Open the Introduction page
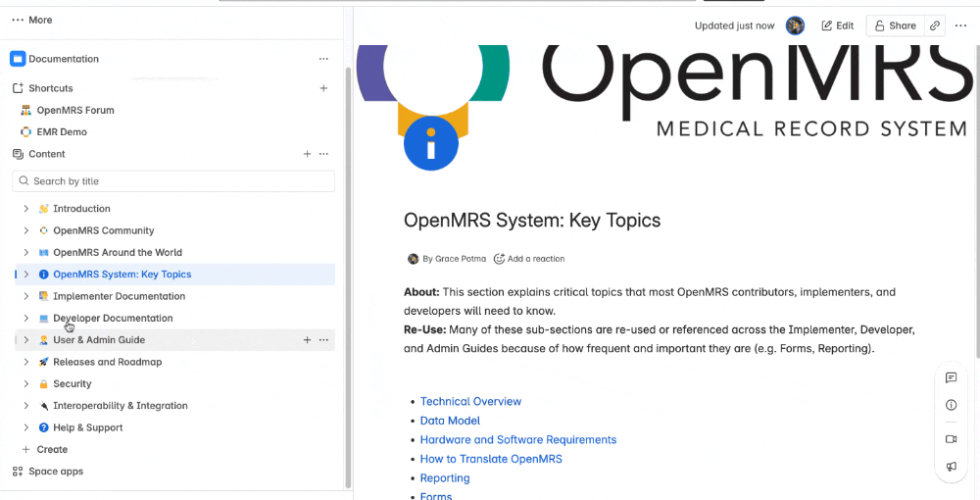Image resolution: width=980 pixels, height=500 pixels. pos(81,209)
